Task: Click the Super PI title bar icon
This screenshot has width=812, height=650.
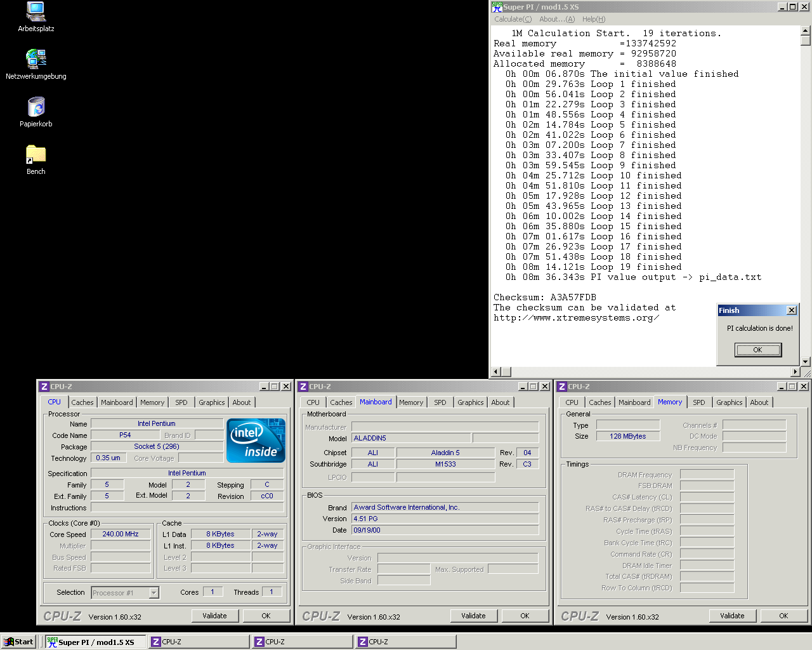Action: (497, 7)
